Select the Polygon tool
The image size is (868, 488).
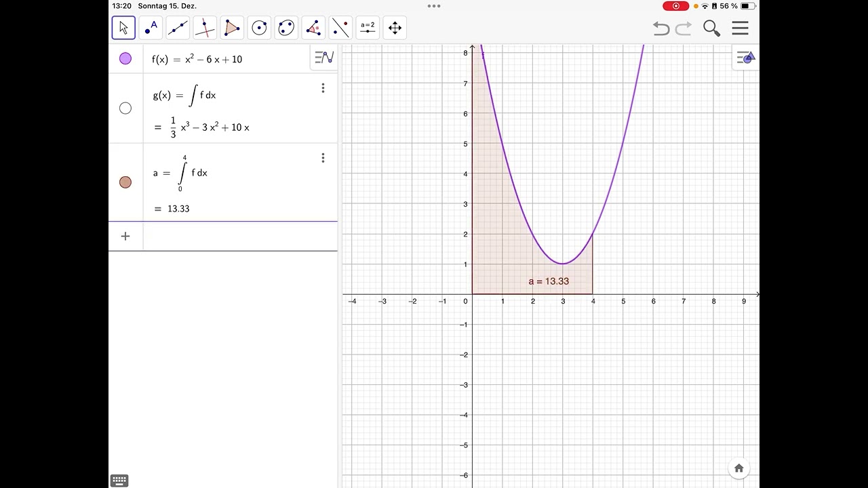pyautogui.click(x=232, y=28)
